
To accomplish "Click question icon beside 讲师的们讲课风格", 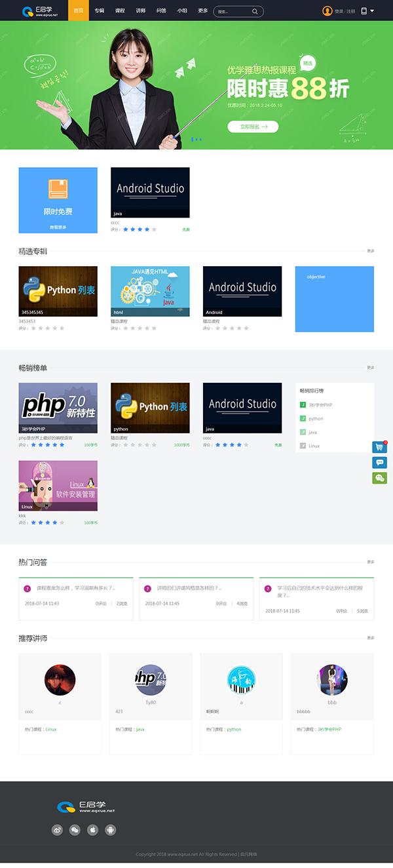I will 147,588.
